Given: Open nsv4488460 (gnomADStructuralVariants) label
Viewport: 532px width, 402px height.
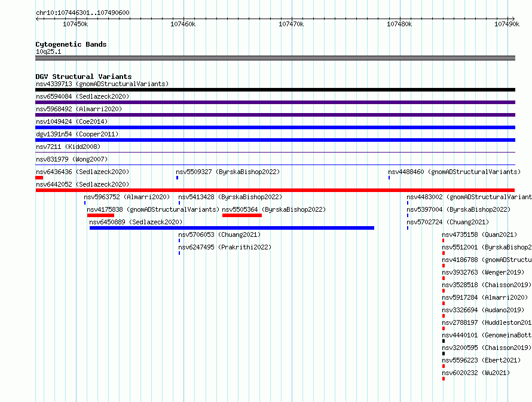Looking at the screenshot, I should pyautogui.click(x=454, y=172).
